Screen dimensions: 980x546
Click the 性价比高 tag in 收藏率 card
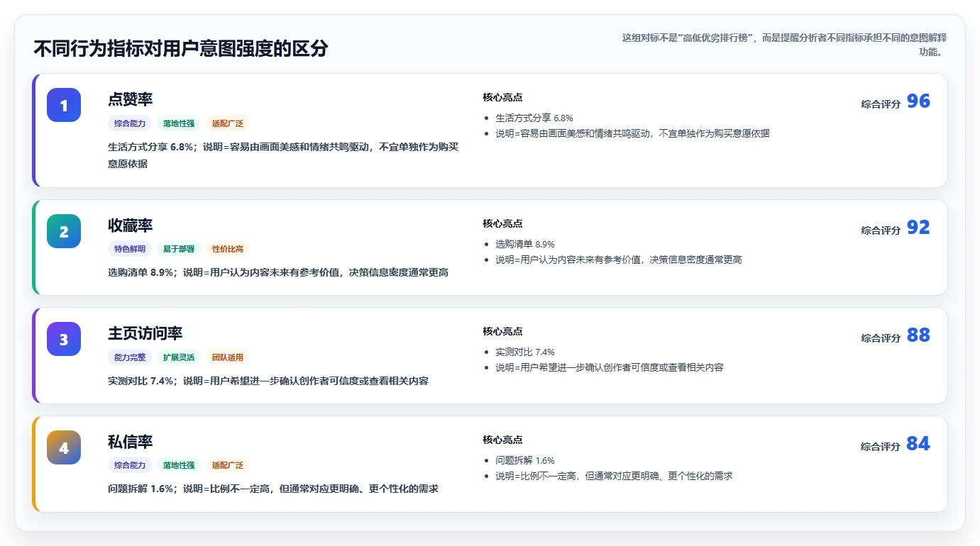point(228,249)
